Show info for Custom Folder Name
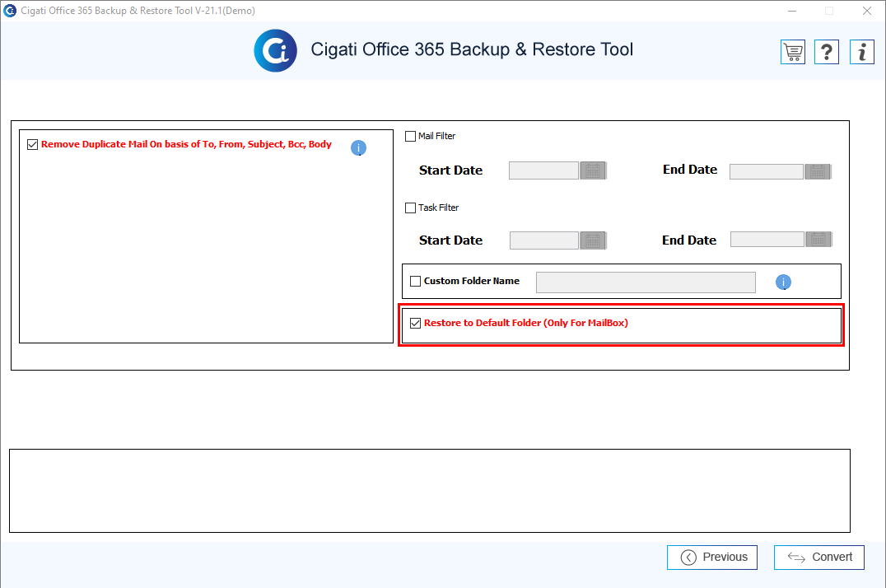886x588 pixels. (783, 282)
